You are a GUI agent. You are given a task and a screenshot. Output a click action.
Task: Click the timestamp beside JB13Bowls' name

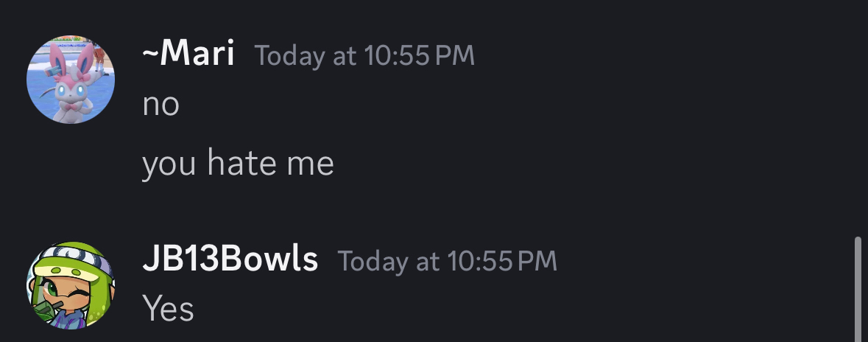coord(447,261)
